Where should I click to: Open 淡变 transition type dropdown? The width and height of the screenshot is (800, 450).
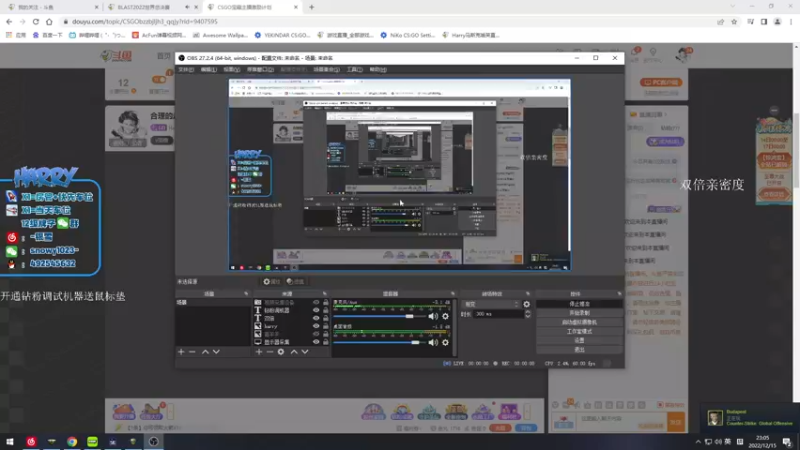point(491,304)
